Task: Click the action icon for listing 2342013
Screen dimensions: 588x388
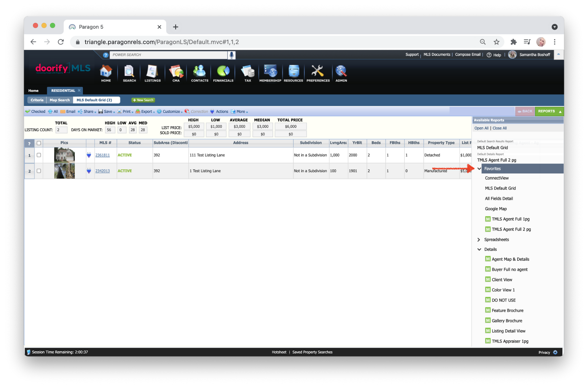Action: click(89, 171)
